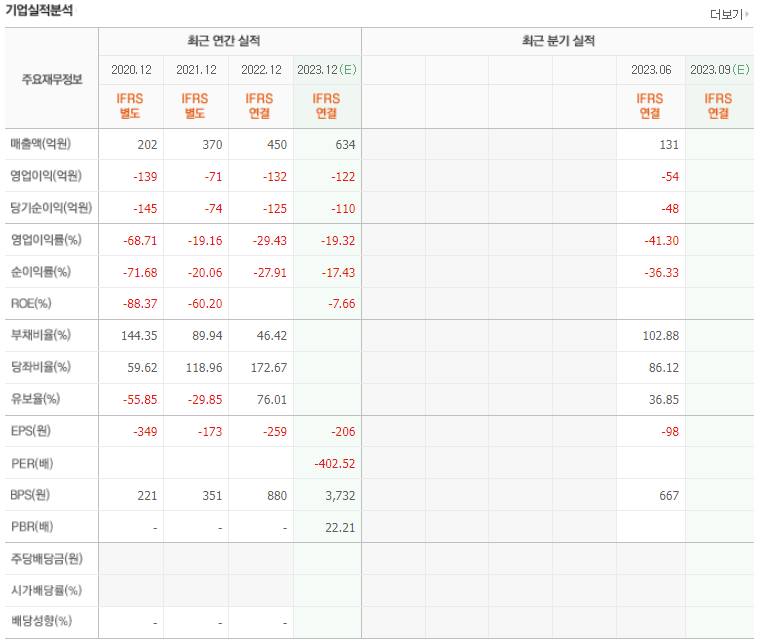Click the quarterly EPS value -98

pos(670,432)
